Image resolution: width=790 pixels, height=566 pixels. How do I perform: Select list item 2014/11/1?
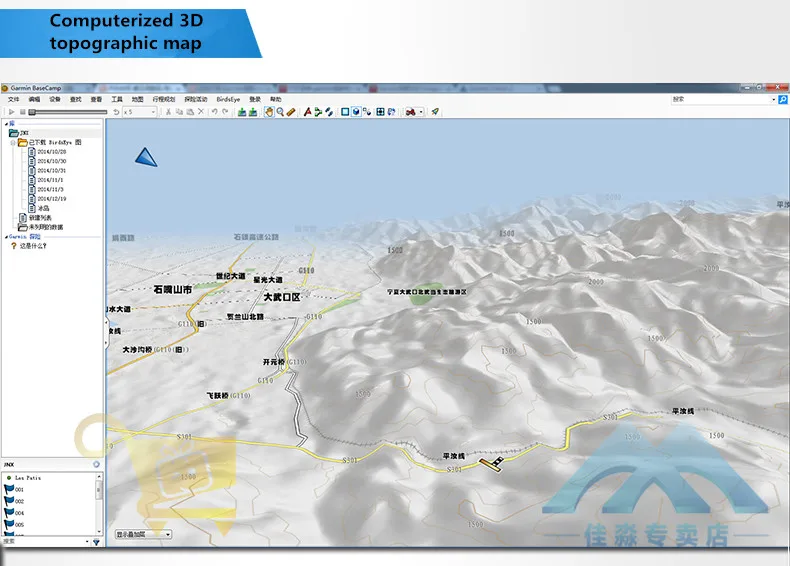[x=45, y=180]
